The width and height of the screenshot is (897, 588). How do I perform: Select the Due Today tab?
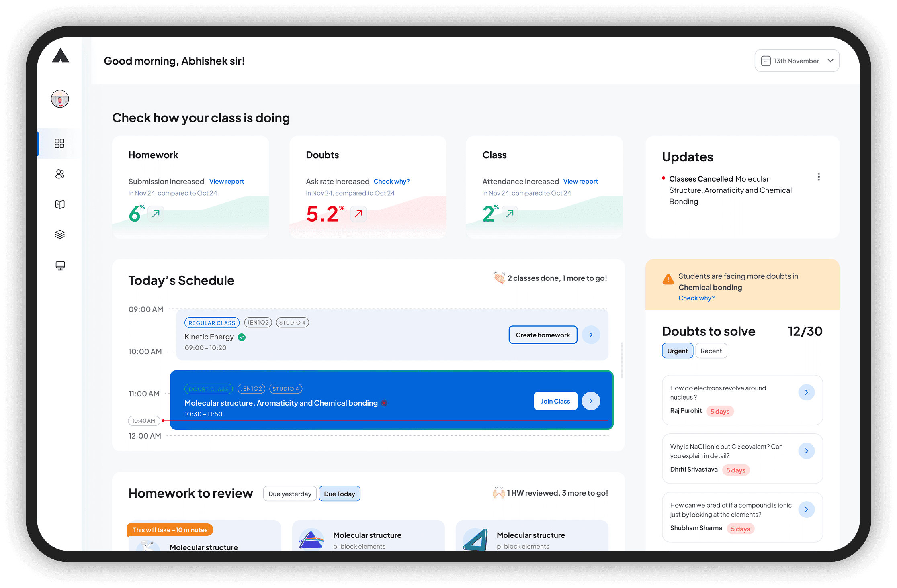339,494
